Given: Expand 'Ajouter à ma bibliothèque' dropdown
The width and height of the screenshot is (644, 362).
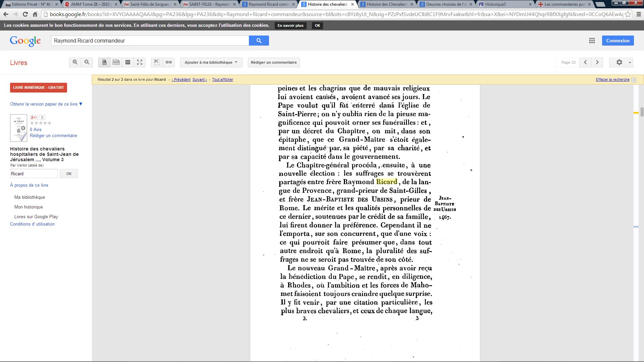Looking at the screenshot, I should click(x=211, y=62).
